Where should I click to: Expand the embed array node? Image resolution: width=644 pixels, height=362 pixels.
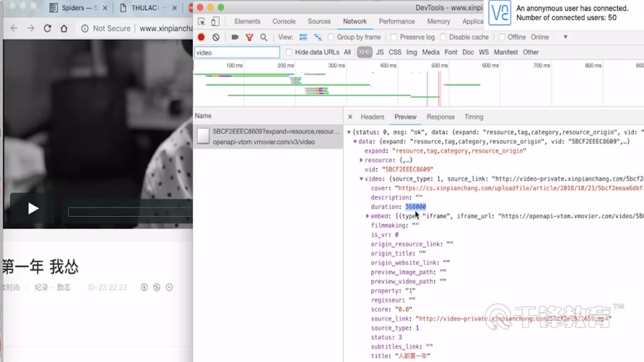[x=368, y=216]
